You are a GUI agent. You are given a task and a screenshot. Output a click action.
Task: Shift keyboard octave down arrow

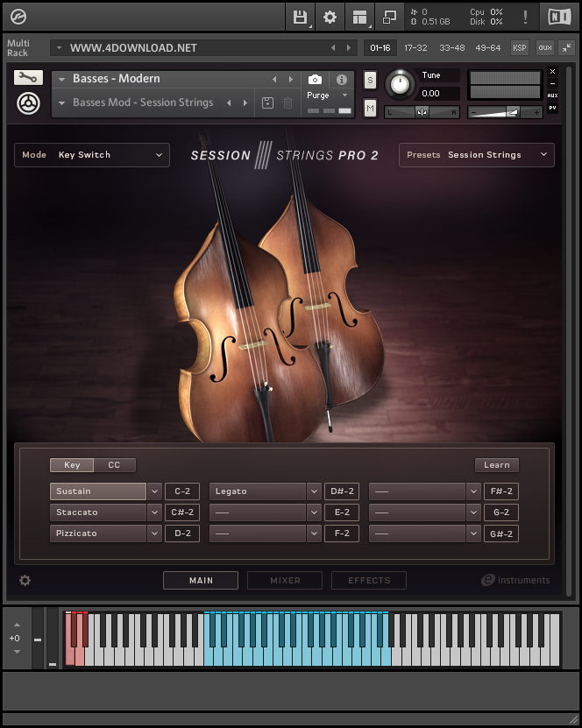pyautogui.click(x=18, y=652)
